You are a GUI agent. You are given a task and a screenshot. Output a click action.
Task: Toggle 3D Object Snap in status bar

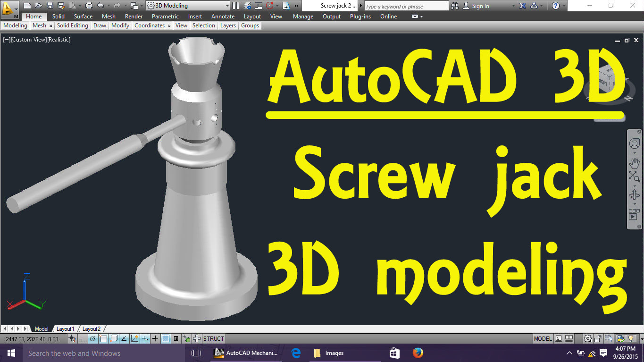[x=114, y=338]
